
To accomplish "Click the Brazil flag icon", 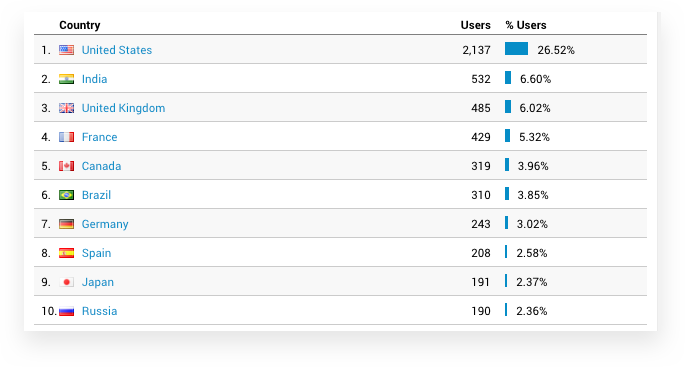I will pyautogui.click(x=66, y=195).
